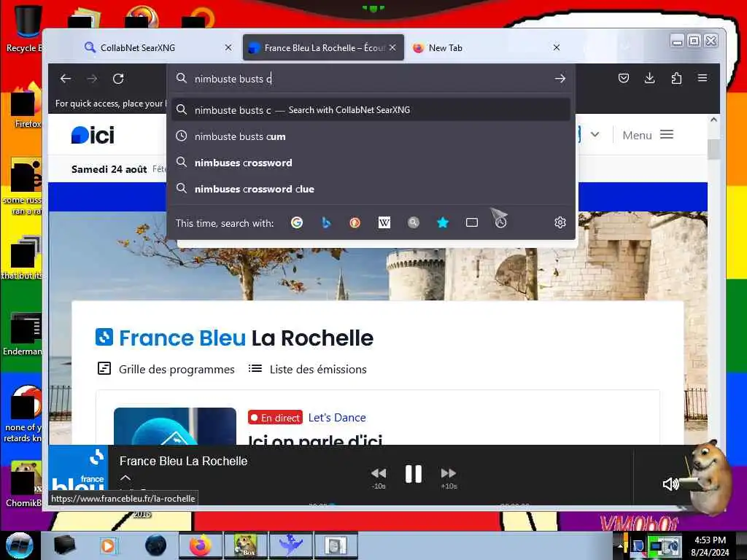Close the New Tab tab

point(557,47)
